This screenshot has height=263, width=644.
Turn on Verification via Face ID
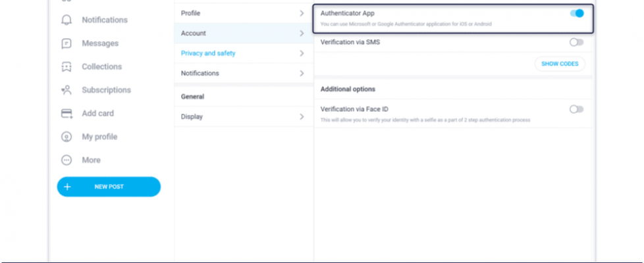tap(576, 109)
